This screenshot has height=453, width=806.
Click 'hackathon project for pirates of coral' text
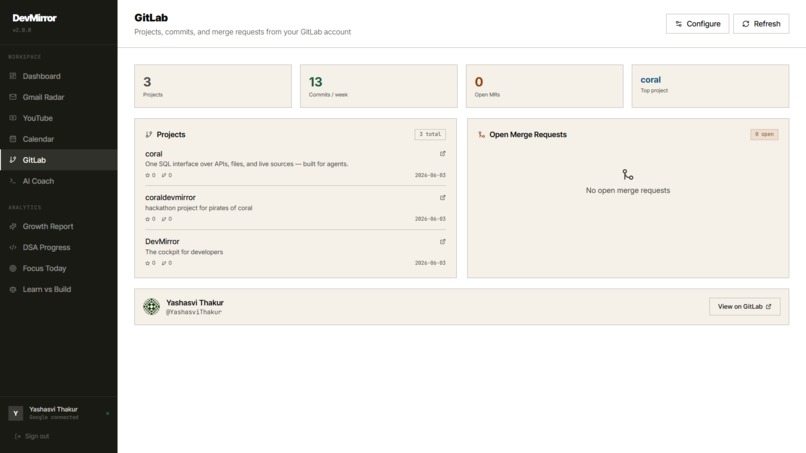198,208
